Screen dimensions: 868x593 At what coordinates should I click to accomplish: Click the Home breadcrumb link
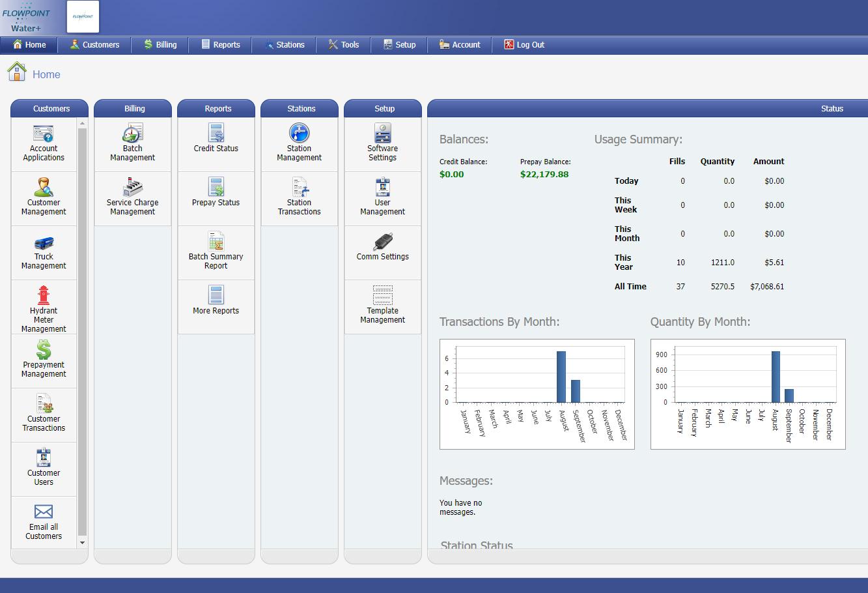coord(46,74)
